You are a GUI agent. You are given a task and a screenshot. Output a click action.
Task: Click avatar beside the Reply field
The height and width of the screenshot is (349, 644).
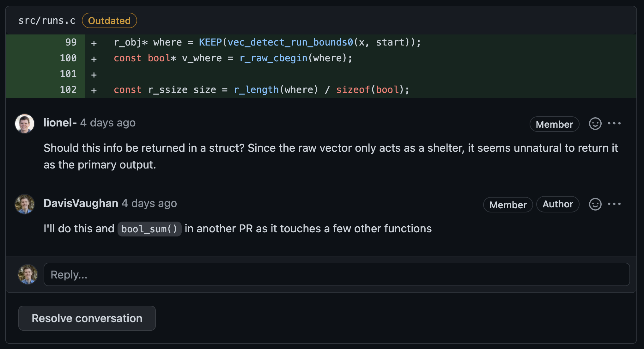pos(28,274)
